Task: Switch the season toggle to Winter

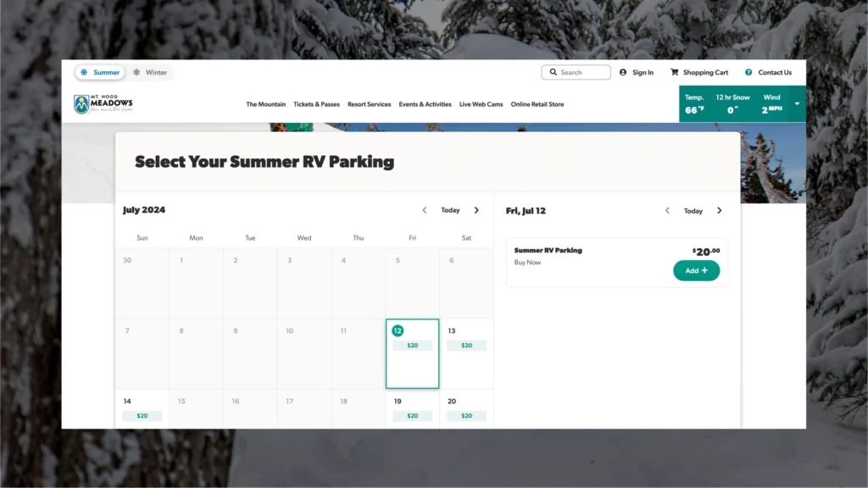Action: point(152,72)
